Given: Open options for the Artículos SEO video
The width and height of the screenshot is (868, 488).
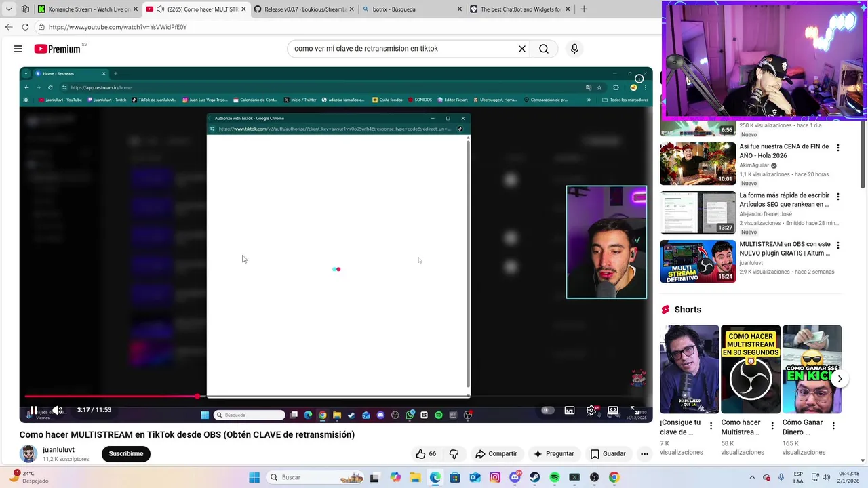Looking at the screenshot, I should tap(838, 197).
